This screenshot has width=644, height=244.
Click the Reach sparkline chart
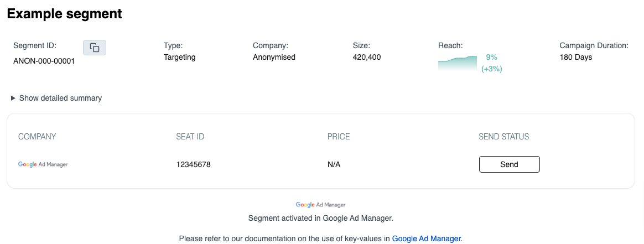[457, 63]
